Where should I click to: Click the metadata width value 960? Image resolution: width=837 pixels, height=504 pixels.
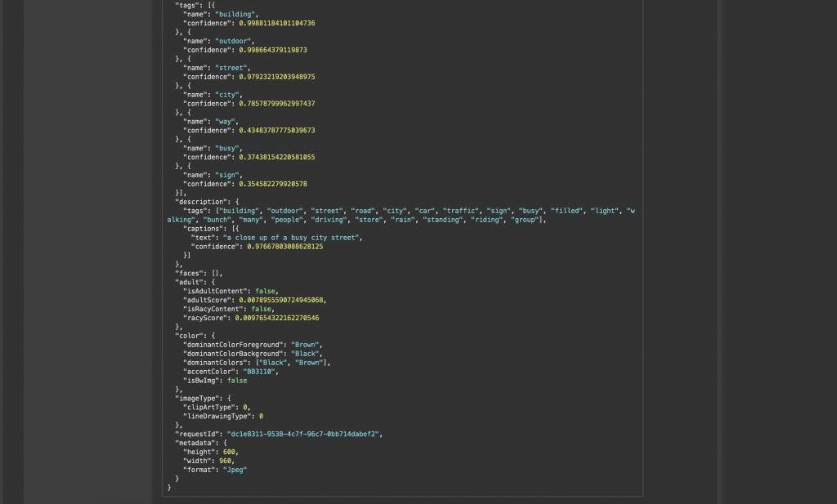click(226, 461)
